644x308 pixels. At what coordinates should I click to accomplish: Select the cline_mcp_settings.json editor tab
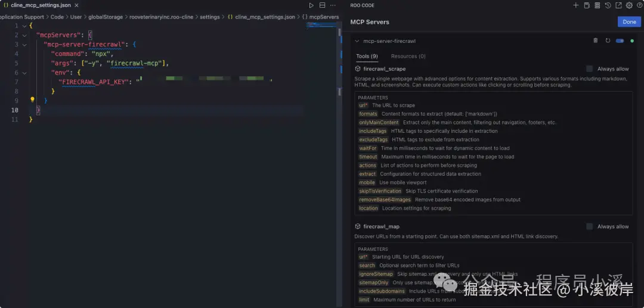coord(41,5)
